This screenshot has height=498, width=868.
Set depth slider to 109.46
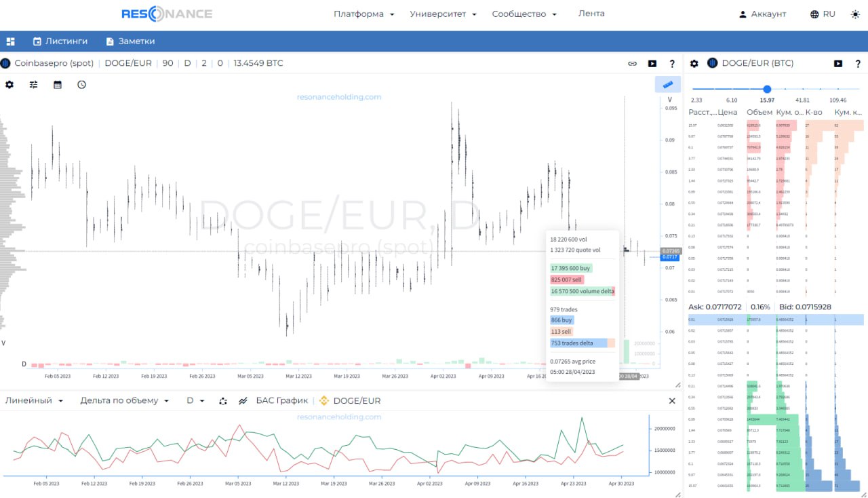coord(838,100)
